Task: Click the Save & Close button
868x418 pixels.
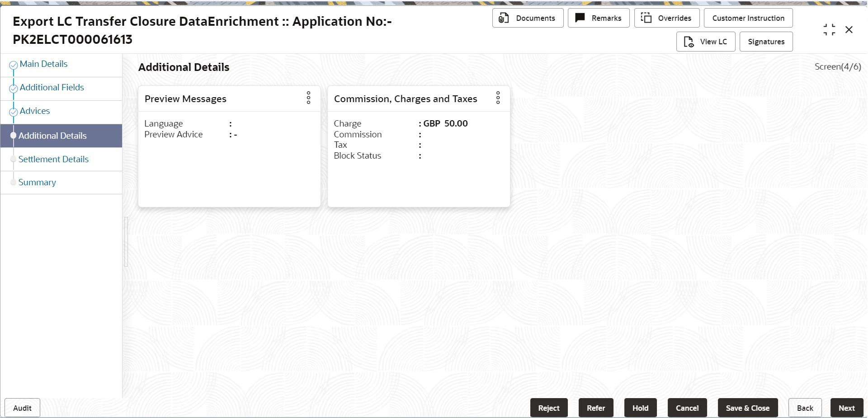Action: [x=748, y=408]
